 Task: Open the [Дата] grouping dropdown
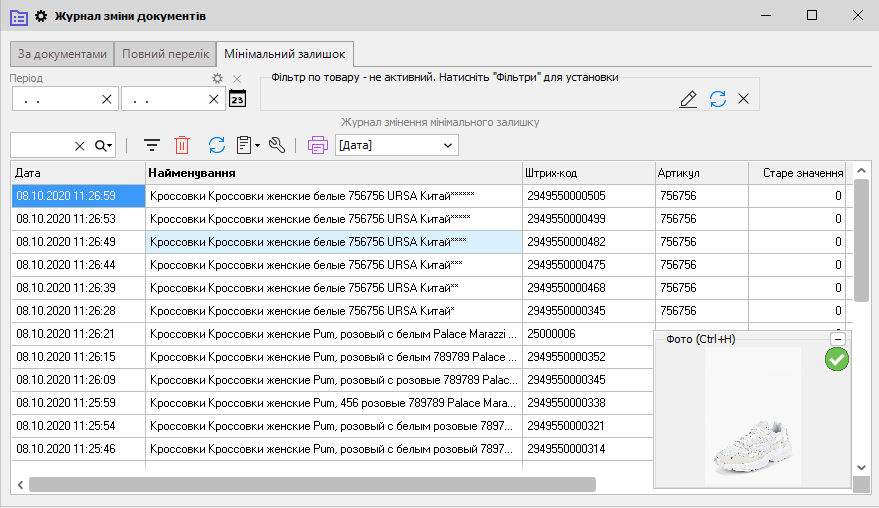[397, 146]
